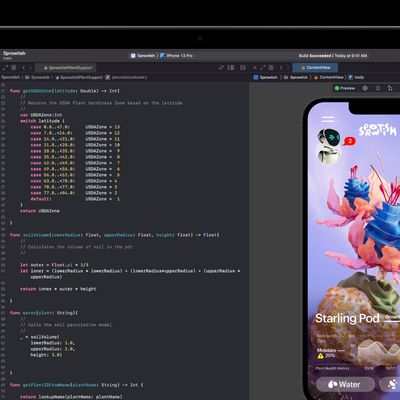
Task: Open the hamburger menu in the phone preview
Action: tap(328, 119)
